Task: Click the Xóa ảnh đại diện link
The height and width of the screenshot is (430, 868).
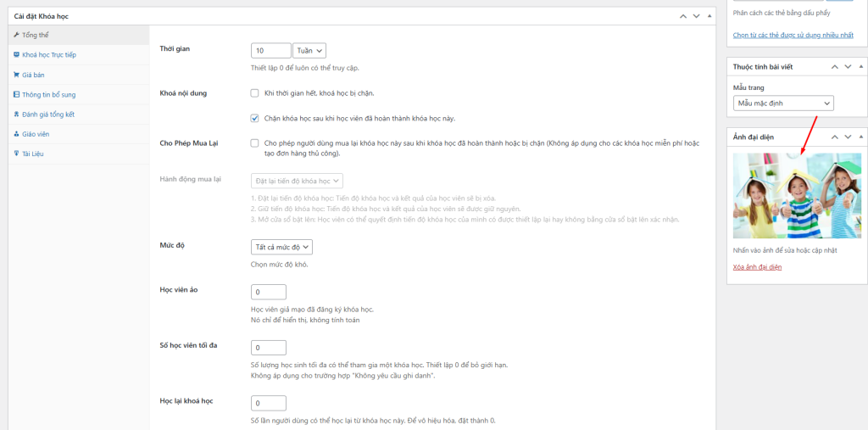Action: [757, 267]
